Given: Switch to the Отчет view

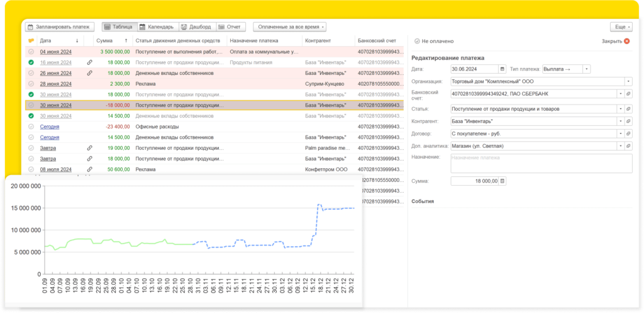Looking at the screenshot, I should tap(231, 26).
